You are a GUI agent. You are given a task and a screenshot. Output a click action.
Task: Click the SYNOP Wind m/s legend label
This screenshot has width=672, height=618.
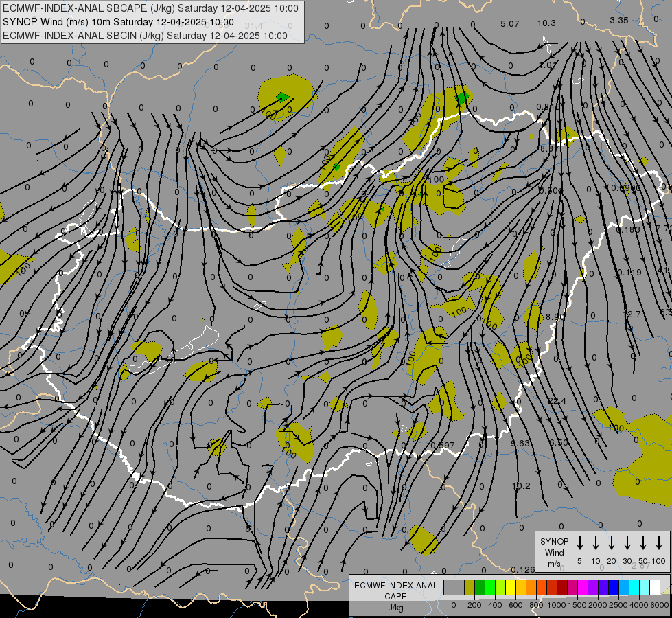(554, 552)
